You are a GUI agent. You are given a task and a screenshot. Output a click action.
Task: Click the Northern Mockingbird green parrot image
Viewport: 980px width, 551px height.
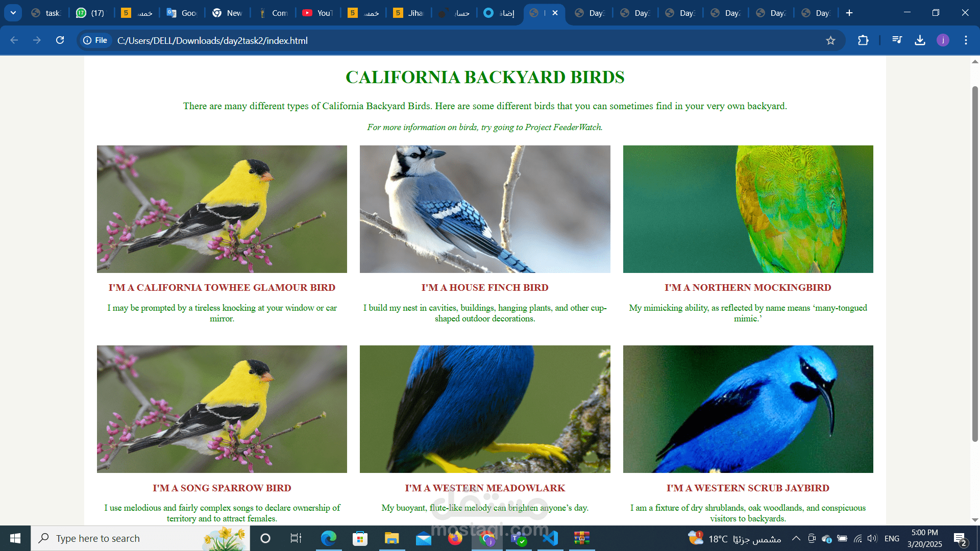(748, 209)
